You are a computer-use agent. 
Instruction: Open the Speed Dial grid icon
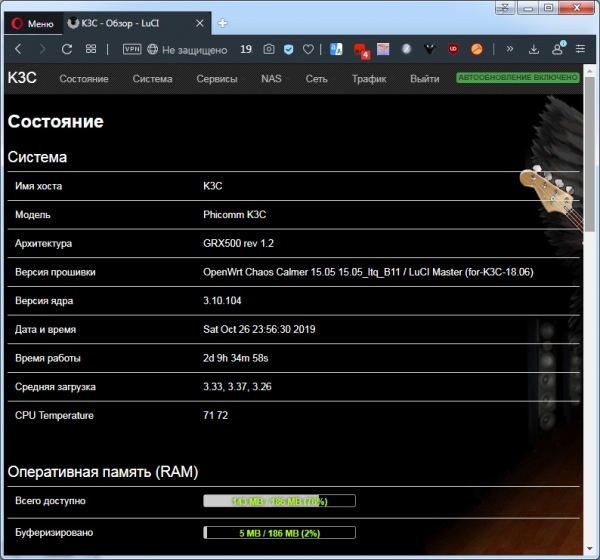pyautogui.click(x=91, y=48)
